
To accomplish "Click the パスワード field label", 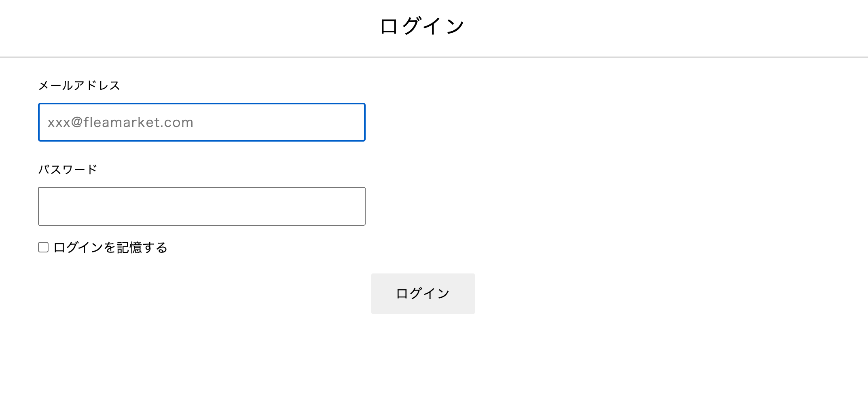I will (68, 169).
